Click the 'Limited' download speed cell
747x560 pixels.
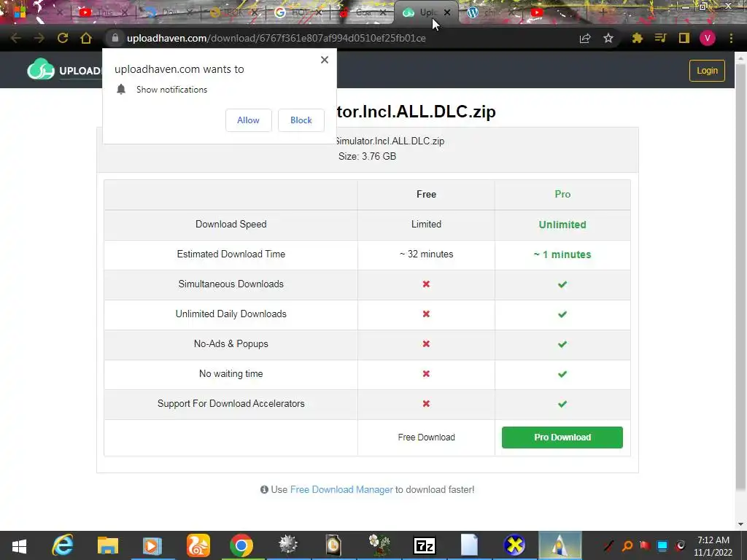click(426, 225)
